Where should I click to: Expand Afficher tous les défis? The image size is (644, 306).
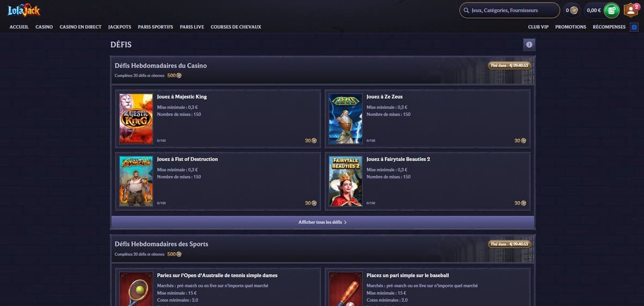tap(323, 222)
